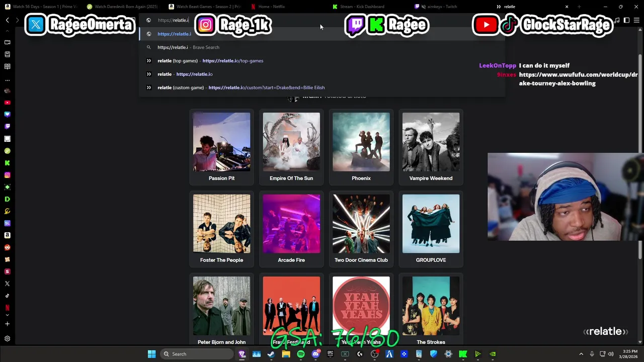Click the address bar URL field
Image resolution: width=644 pixels, height=362 pixels.
(322, 20)
